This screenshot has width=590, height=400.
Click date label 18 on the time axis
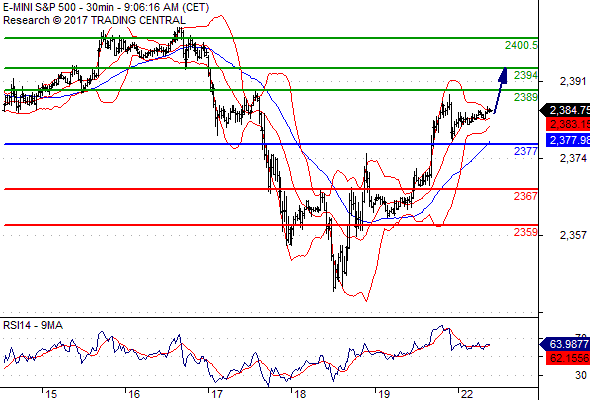[300, 394]
